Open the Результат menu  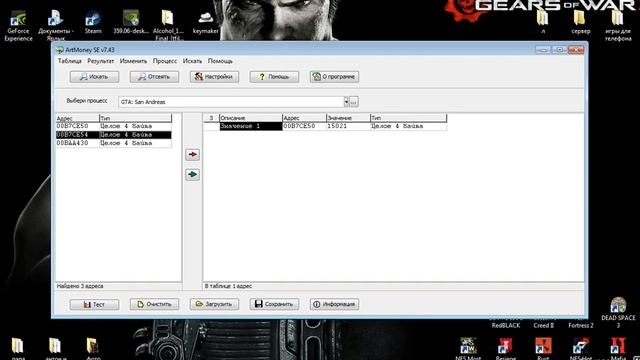[x=101, y=61]
